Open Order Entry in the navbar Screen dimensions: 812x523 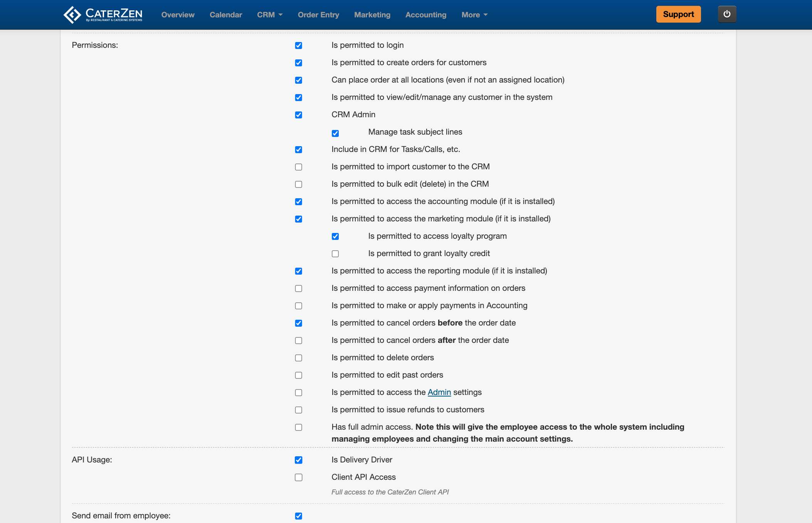tap(318, 15)
